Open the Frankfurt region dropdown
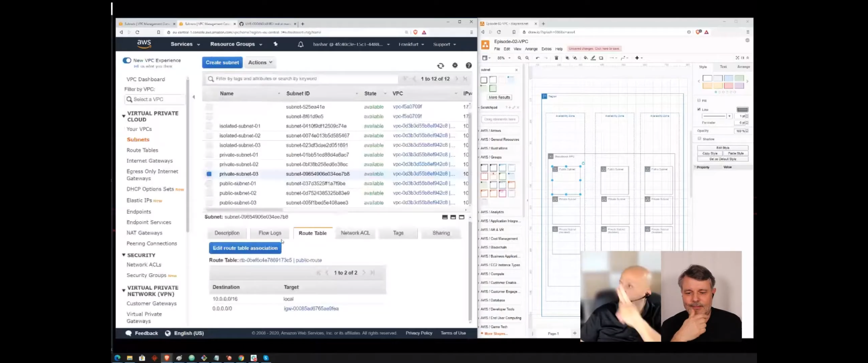 pyautogui.click(x=411, y=44)
